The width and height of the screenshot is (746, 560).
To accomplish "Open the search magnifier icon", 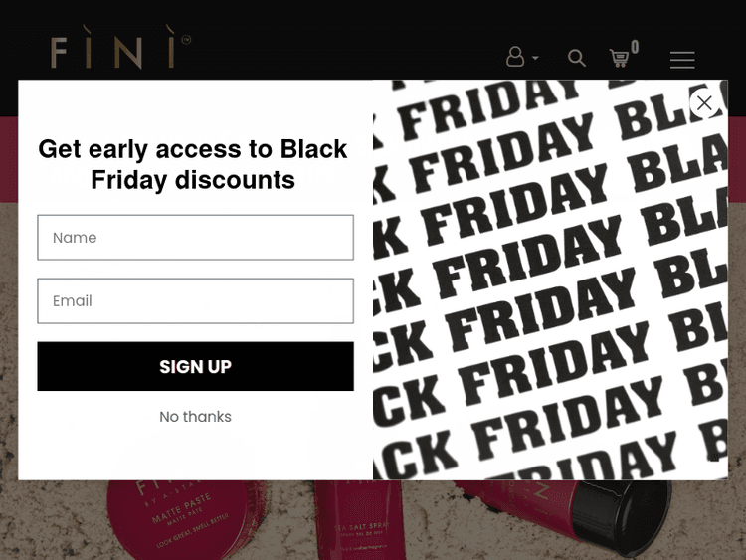I will click(x=577, y=59).
